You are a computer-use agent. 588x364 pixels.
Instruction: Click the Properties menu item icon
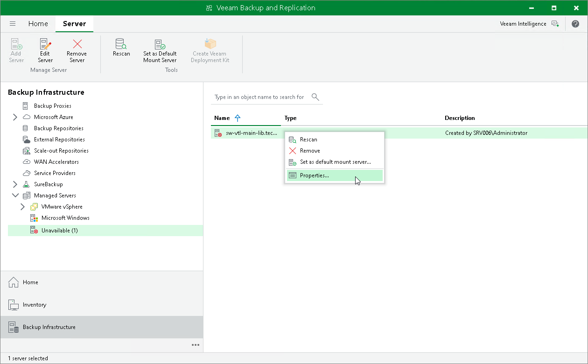(293, 175)
